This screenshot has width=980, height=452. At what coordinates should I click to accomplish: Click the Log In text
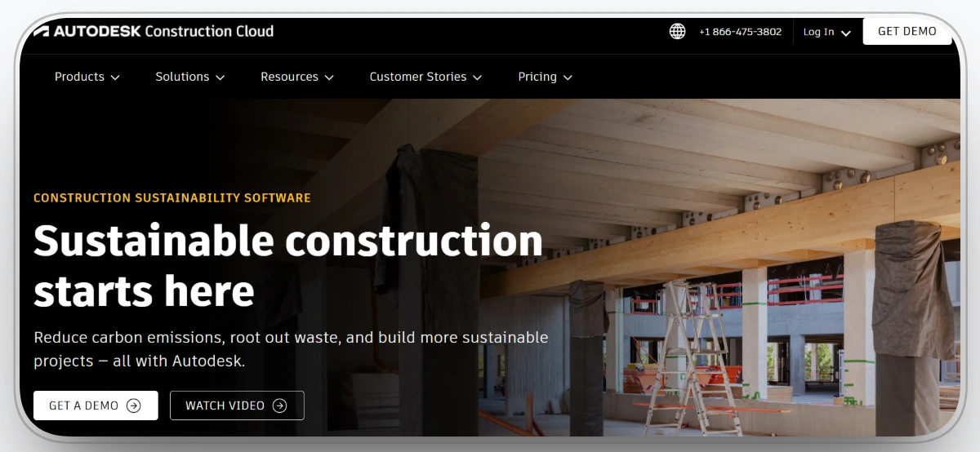pos(818,32)
